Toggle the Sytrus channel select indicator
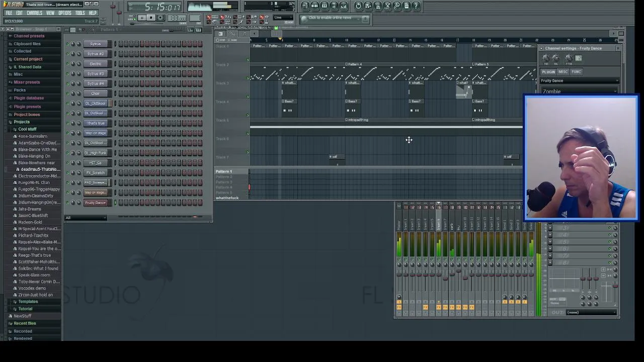Image resolution: width=644 pixels, height=362 pixels. pyautogui.click(x=115, y=44)
